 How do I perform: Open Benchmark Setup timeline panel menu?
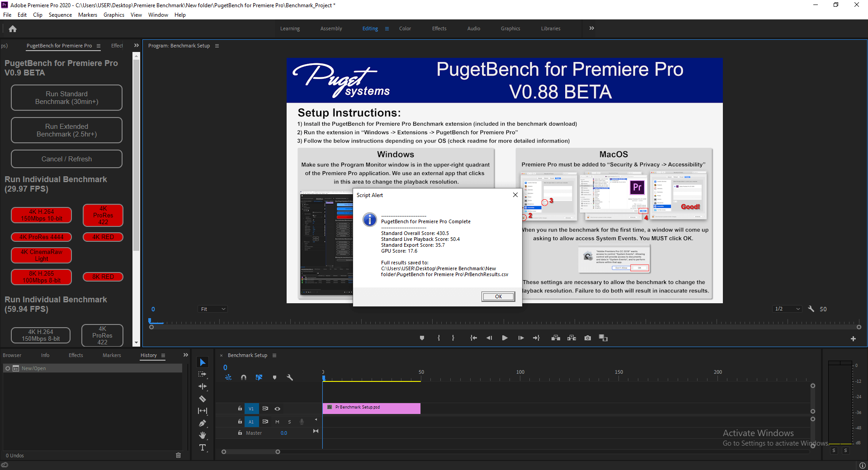point(274,356)
